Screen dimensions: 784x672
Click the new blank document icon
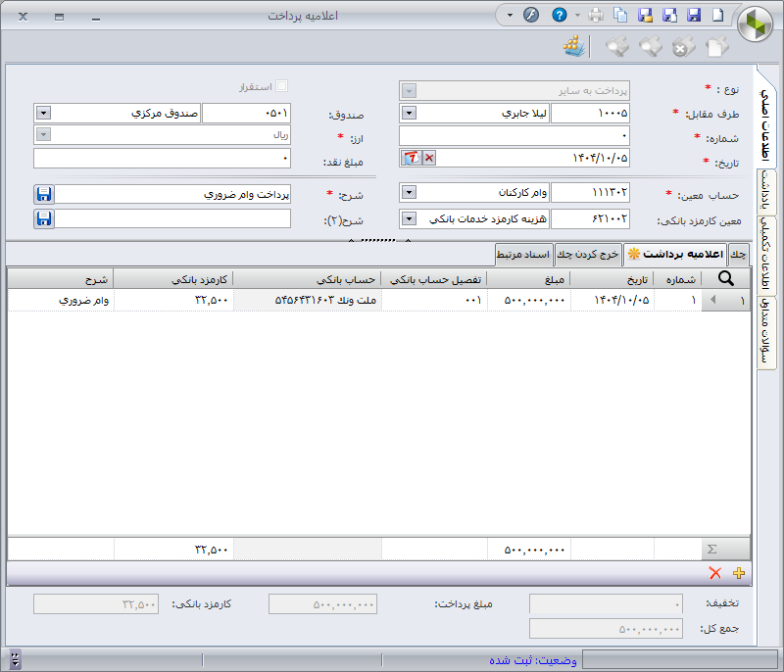717,15
